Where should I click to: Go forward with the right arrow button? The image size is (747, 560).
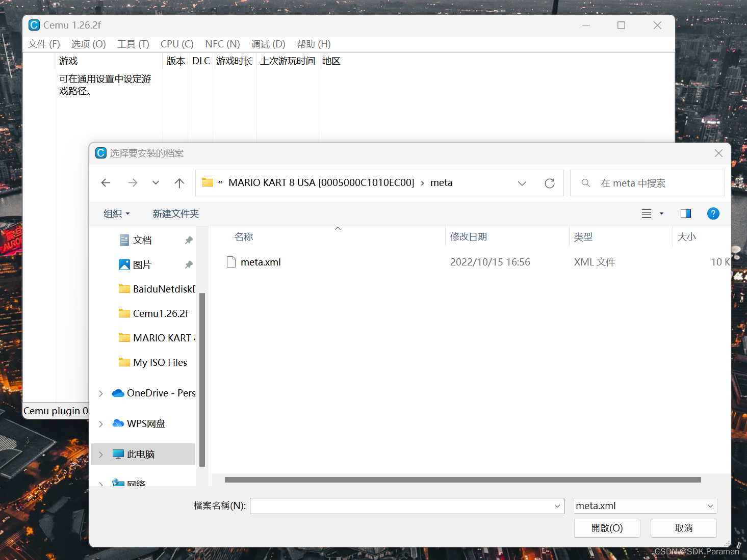coord(133,183)
